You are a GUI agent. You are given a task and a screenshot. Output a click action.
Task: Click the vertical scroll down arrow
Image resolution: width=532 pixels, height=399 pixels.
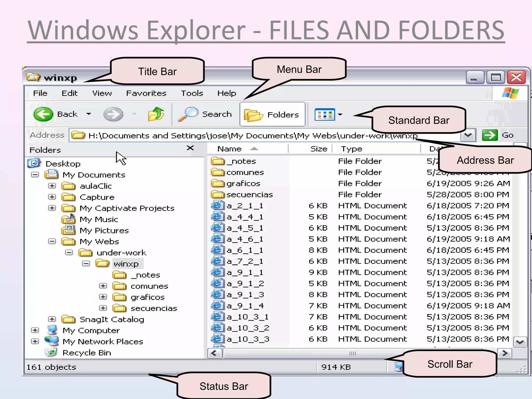pyautogui.click(x=520, y=342)
